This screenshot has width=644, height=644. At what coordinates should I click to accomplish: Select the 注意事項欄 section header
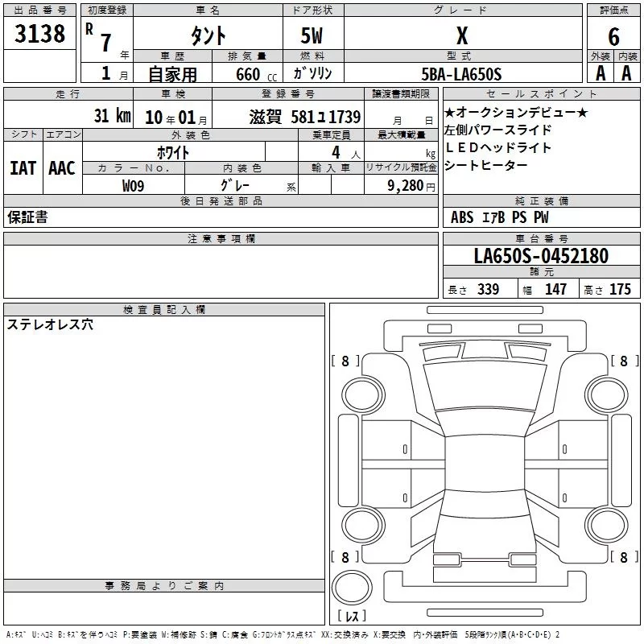click(221, 239)
